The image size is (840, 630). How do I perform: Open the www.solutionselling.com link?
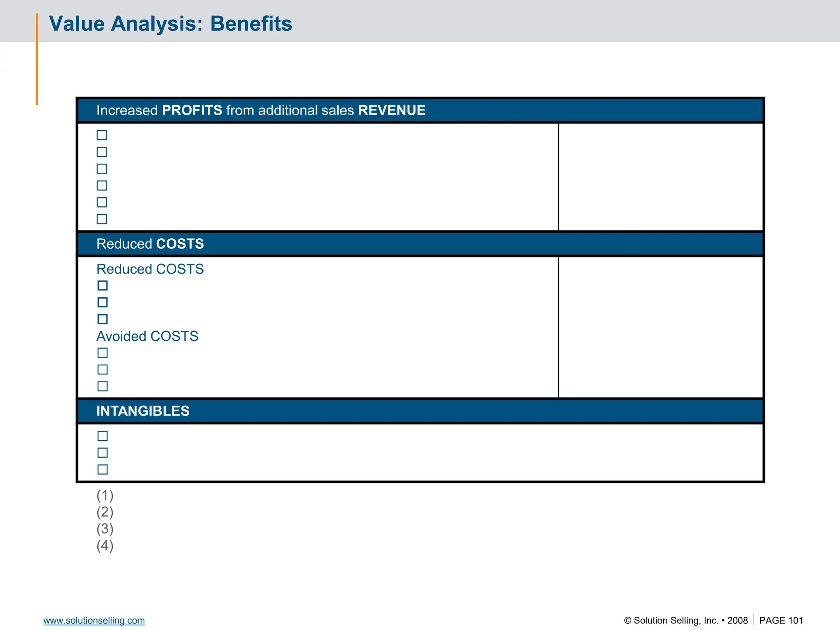coord(94,620)
